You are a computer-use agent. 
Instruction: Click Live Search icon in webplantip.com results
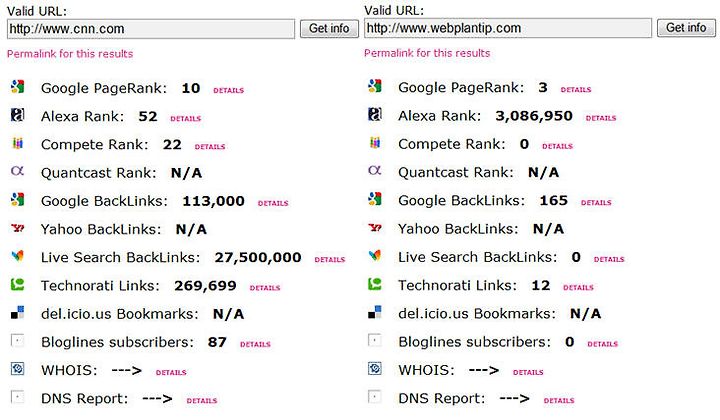375,256
